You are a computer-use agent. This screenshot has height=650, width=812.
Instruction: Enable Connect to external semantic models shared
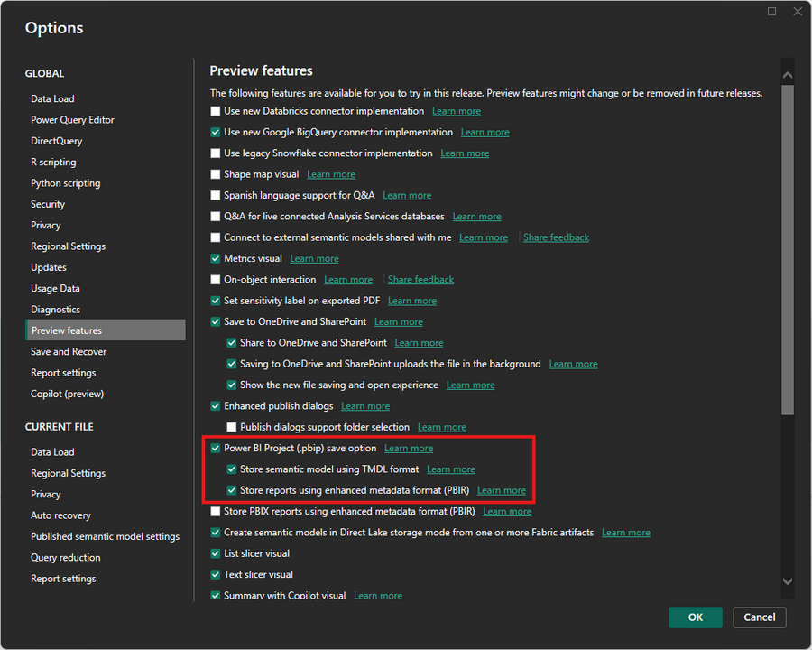[x=216, y=237]
